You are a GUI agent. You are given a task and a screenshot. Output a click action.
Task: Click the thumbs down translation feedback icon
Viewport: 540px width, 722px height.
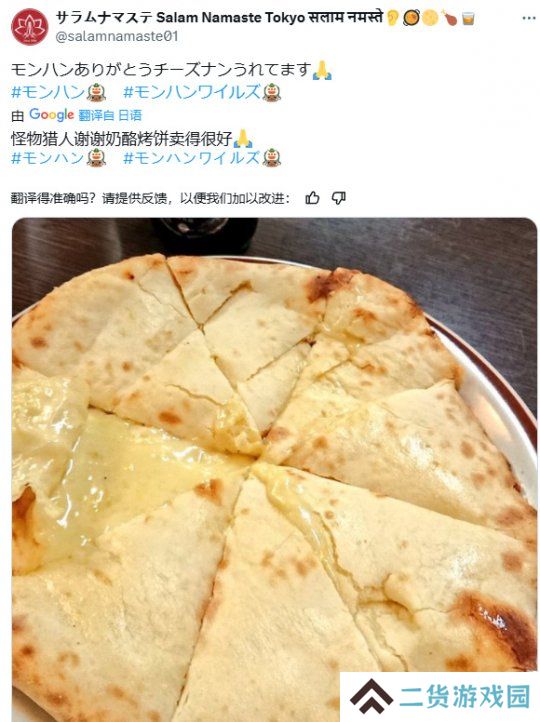click(x=339, y=198)
